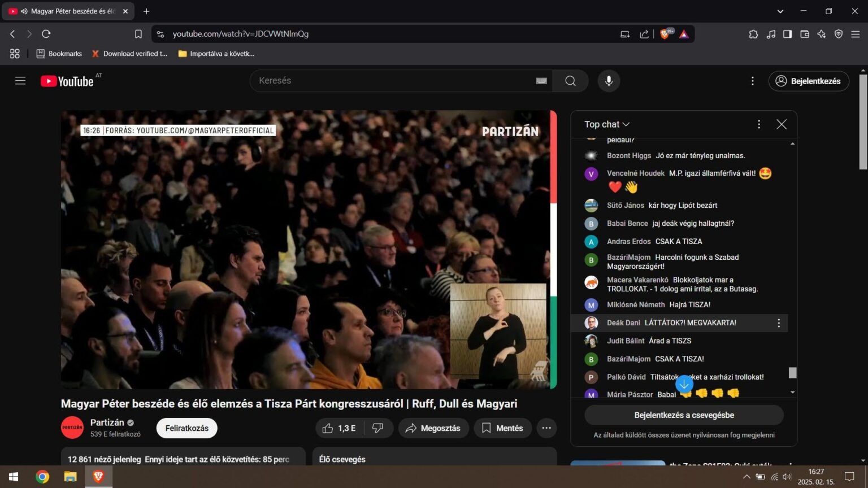Close the live chat panel

(x=782, y=124)
